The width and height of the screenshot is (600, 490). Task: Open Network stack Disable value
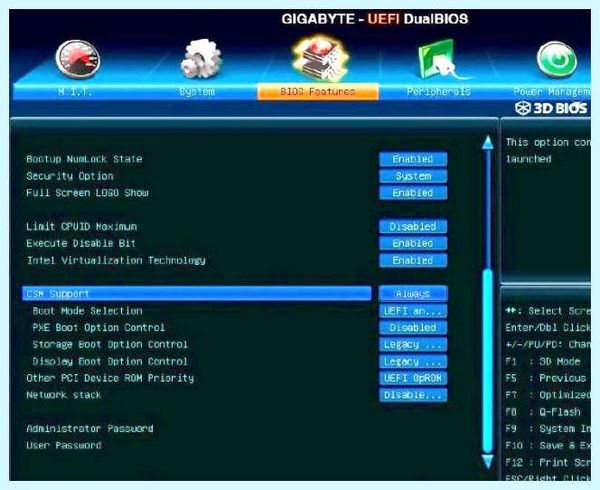click(x=413, y=395)
